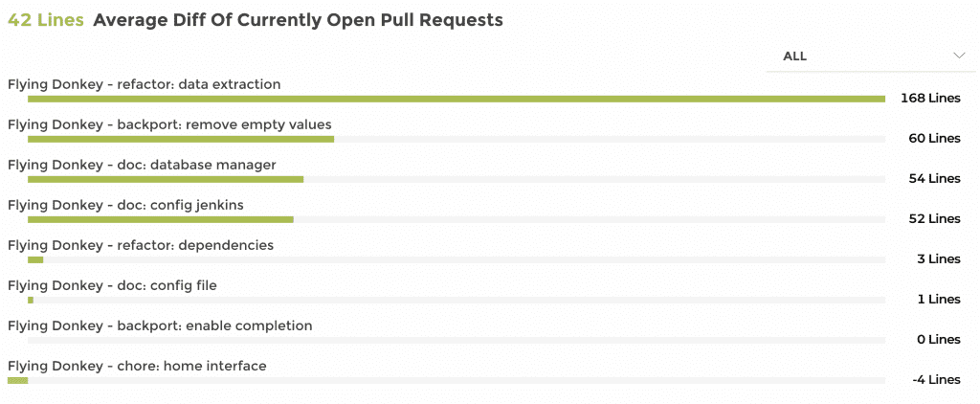
Task: Click the negative bar for home interface
Action: click(x=18, y=380)
